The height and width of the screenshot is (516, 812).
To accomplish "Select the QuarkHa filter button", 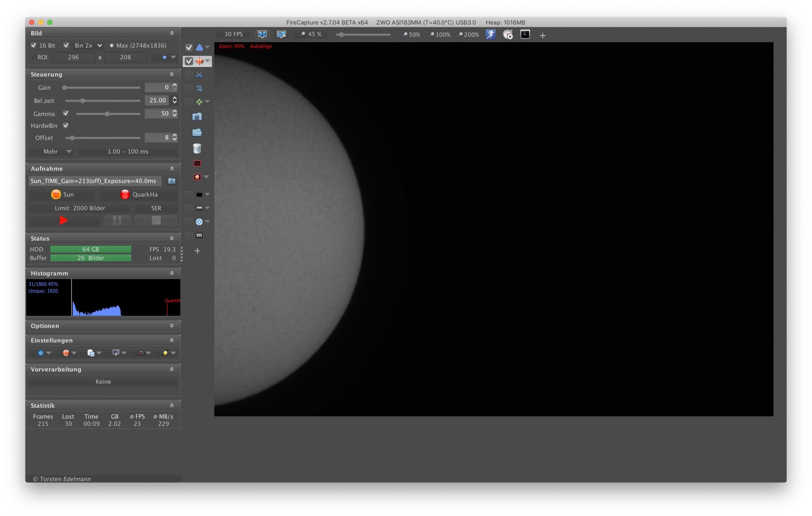I will [139, 194].
